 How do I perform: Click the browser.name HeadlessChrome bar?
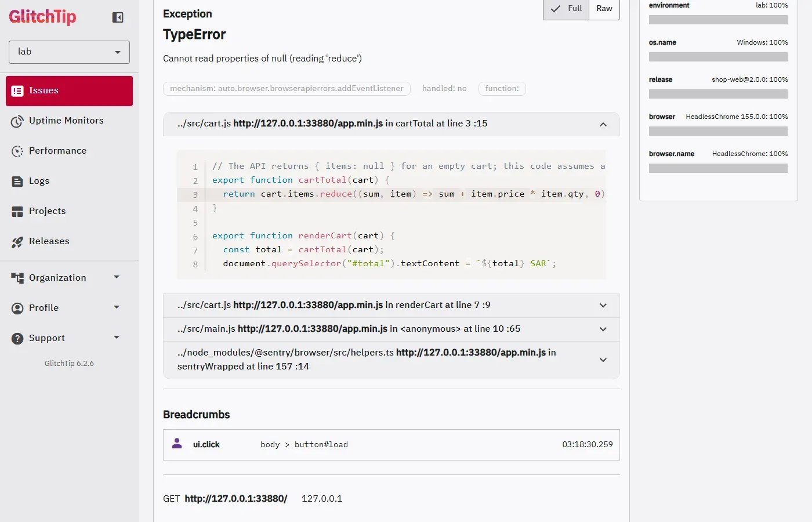click(x=718, y=168)
